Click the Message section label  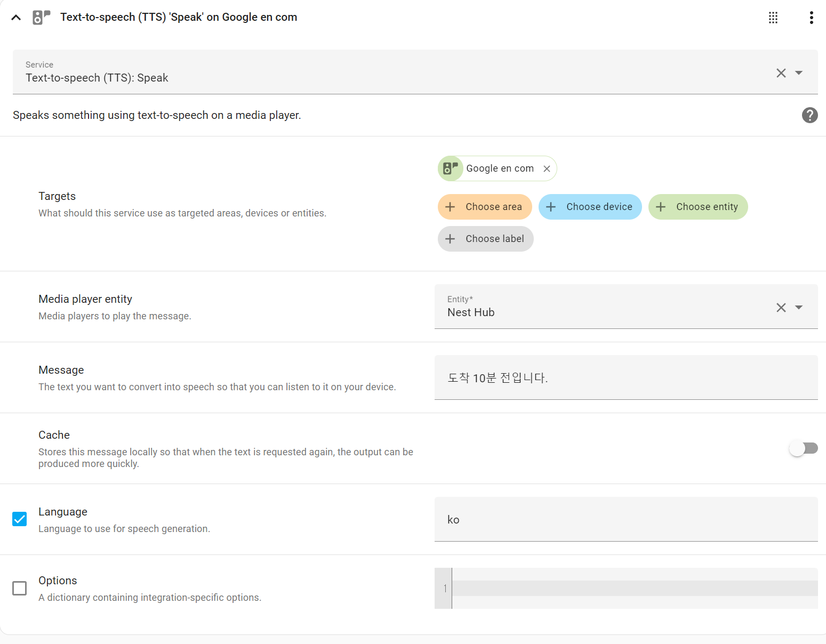pos(61,370)
